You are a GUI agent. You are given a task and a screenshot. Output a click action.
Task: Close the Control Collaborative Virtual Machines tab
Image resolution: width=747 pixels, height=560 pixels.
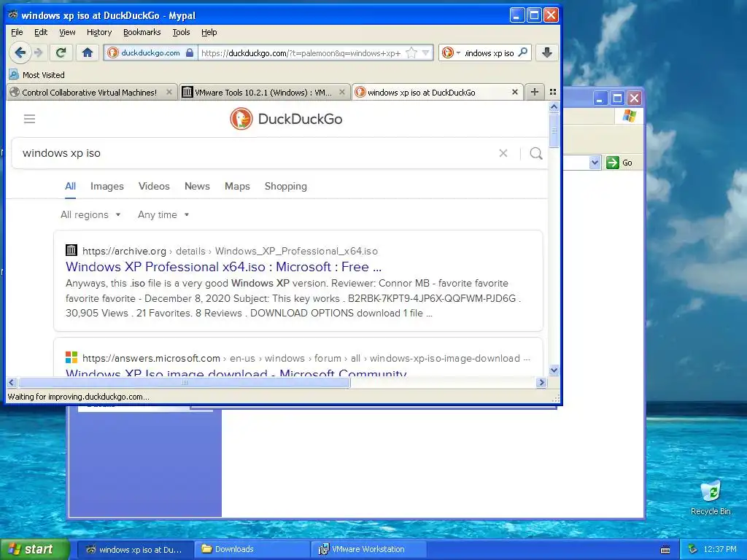(x=169, y=92)
